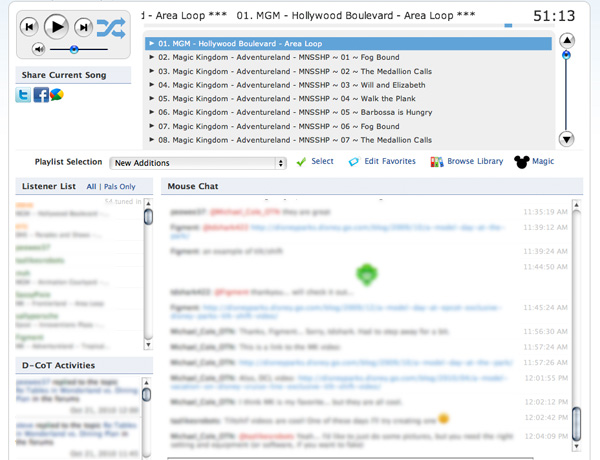The height and width of the screenshot is (460, 600).
Task: Click the D-CoT Activities scrollbar thumb
Action: coord(146,395)
